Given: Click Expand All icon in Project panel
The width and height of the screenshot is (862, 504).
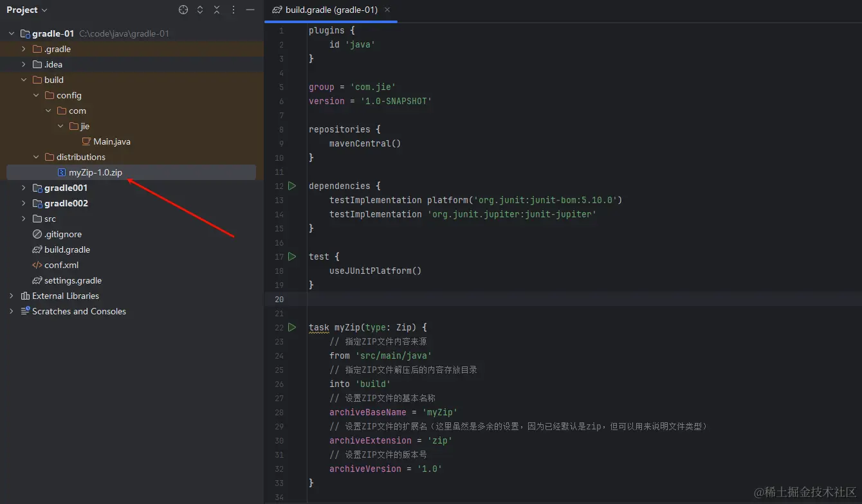Looking at the screenshot, I should 200,10.
